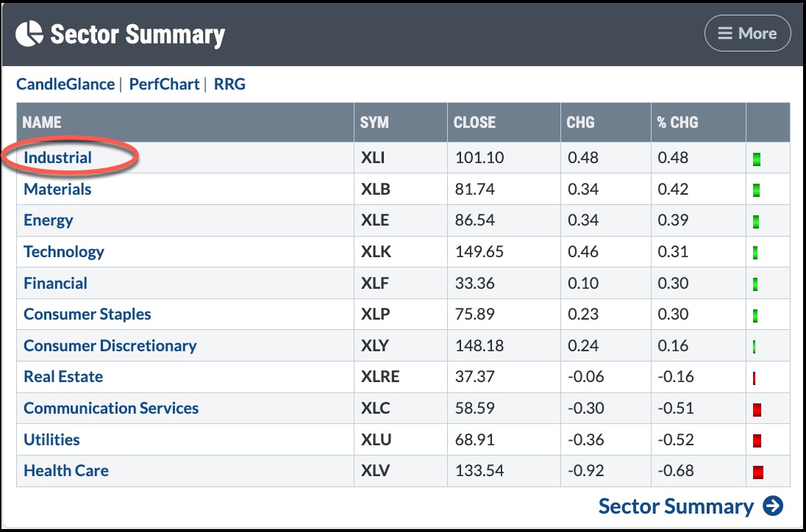Open the Industrial sector link
The image size is (806, 532).
pos(58,158)
